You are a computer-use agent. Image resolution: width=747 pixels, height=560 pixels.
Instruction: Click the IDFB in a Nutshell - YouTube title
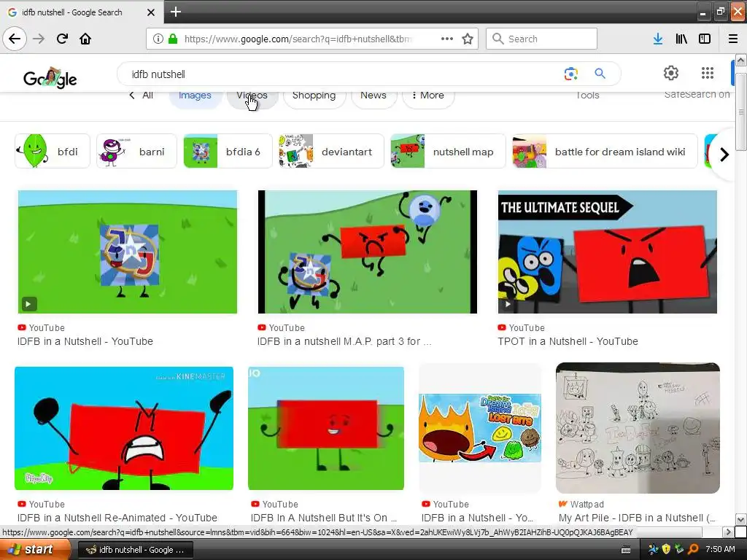click(85, 341)
